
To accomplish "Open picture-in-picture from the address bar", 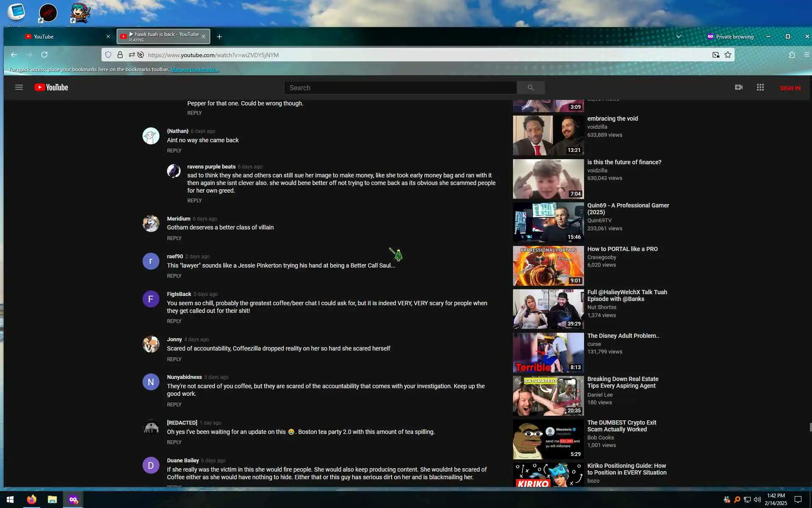I will coord(716,55).
